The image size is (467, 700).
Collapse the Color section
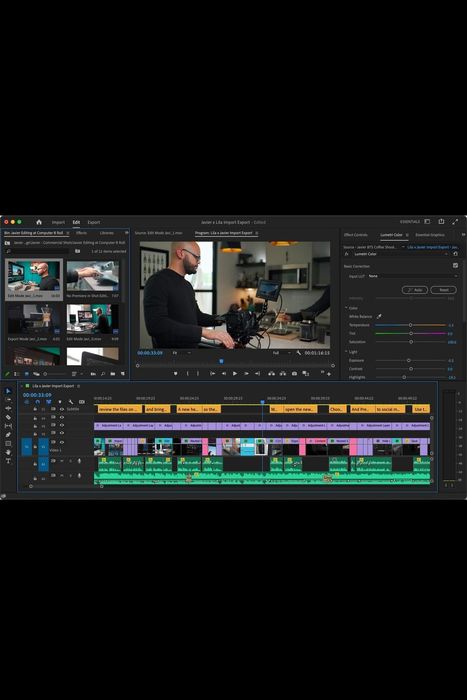pos(346,308)
